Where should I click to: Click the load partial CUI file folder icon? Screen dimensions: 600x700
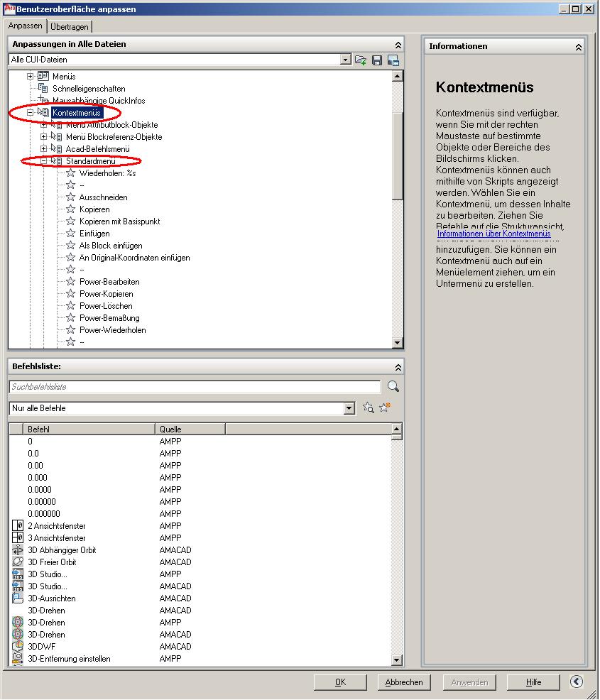[360, 60]
